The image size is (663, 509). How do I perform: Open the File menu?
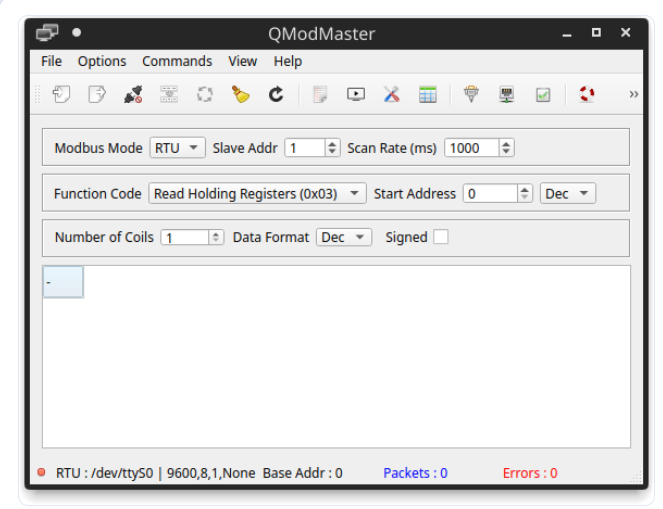point(51,61)
